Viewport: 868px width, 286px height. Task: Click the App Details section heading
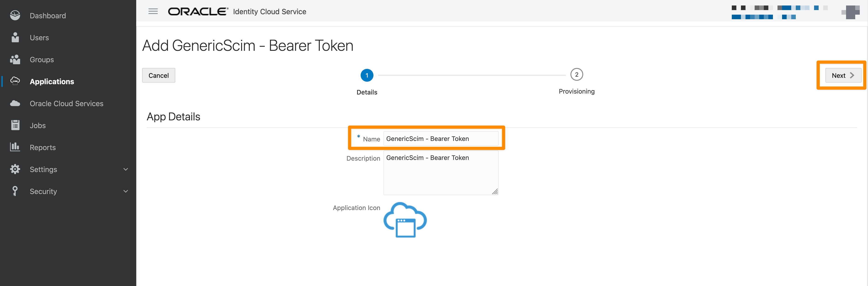pos(173,116)
